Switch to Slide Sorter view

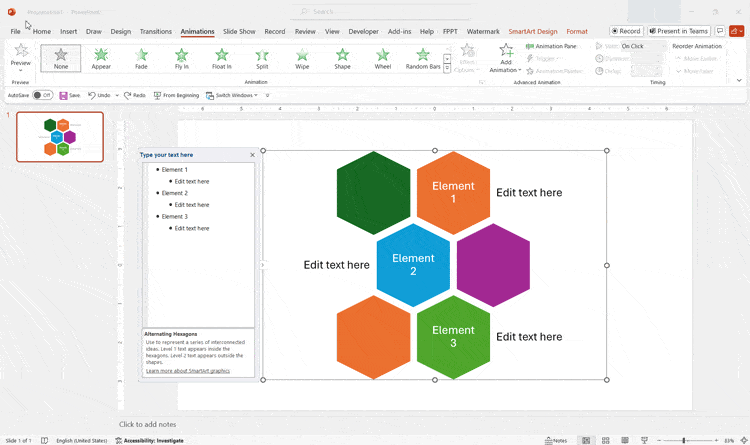click(x=605, y=440)
